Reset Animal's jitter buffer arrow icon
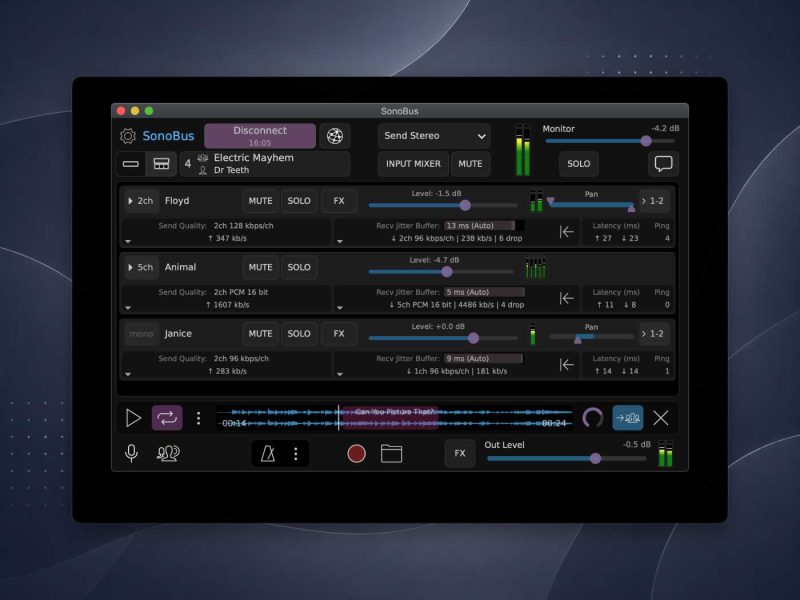Screen dimensions: 800x600 (x=566, y=298)
